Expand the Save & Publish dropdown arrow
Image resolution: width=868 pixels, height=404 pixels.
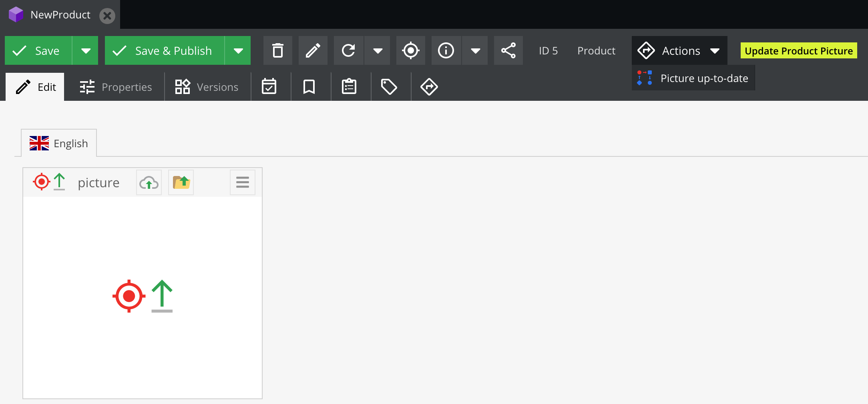point(238,51)
